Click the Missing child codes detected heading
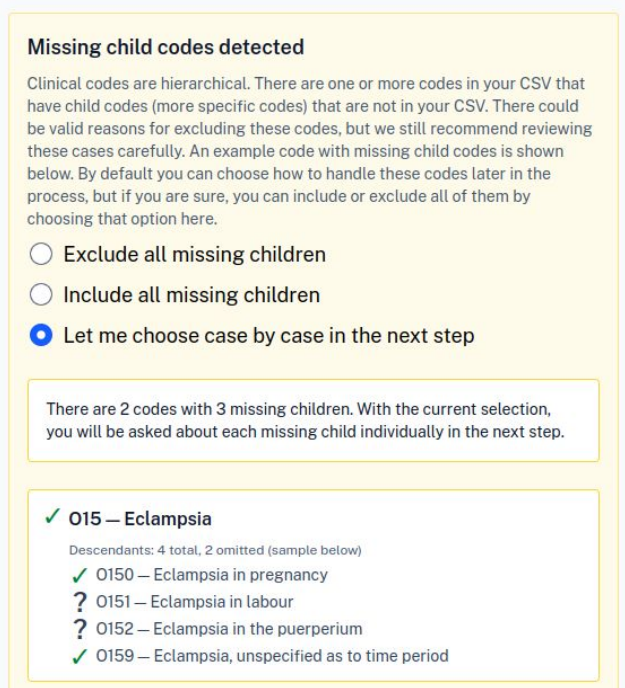This screenshot has width=625, height=688. tap(165, 47)
